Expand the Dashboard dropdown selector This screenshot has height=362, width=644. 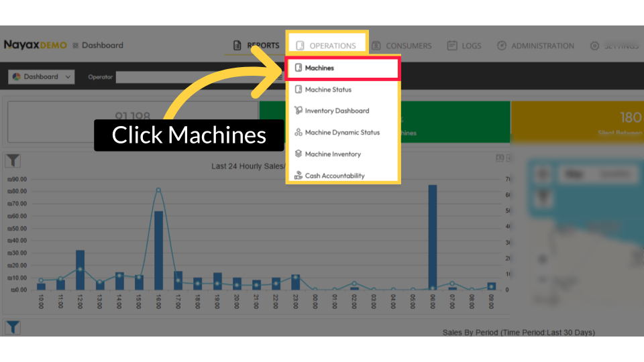click(42, 77)
